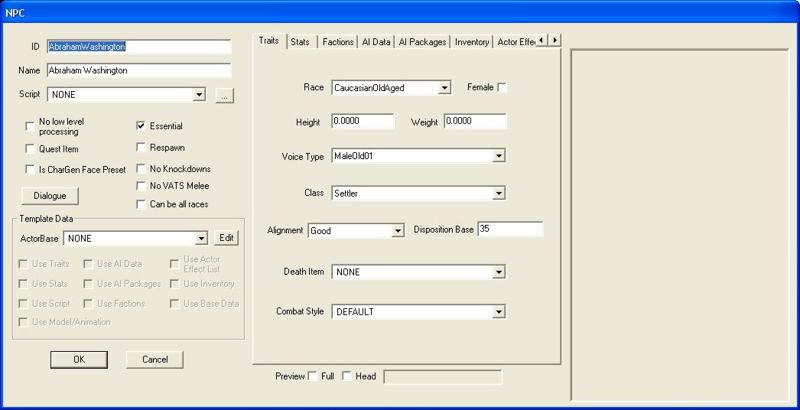Check No VATS Melee

click(x=141, y=186)
